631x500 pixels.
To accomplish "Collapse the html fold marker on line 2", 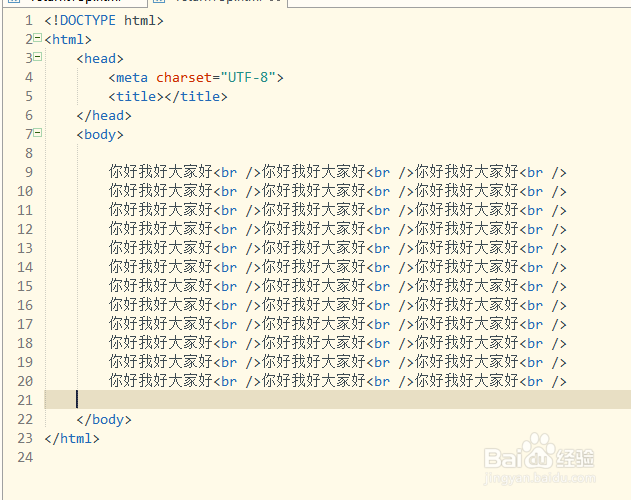I will [37, 38].
